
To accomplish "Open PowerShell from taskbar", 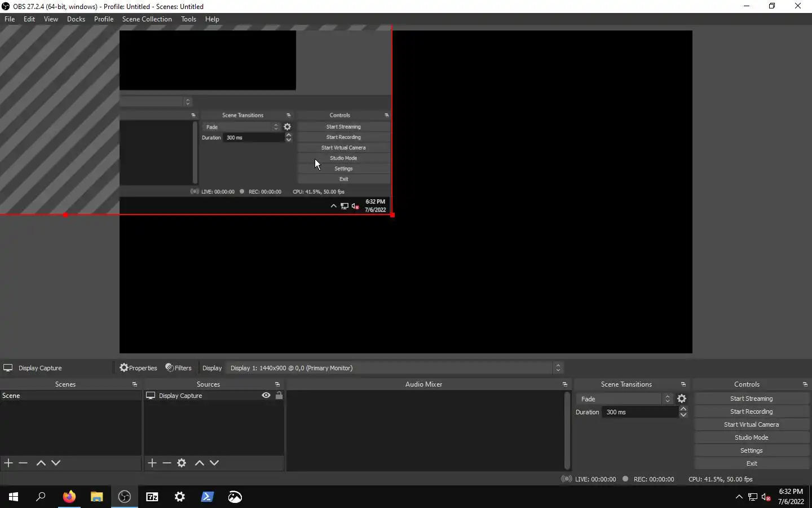I will 208,497.
